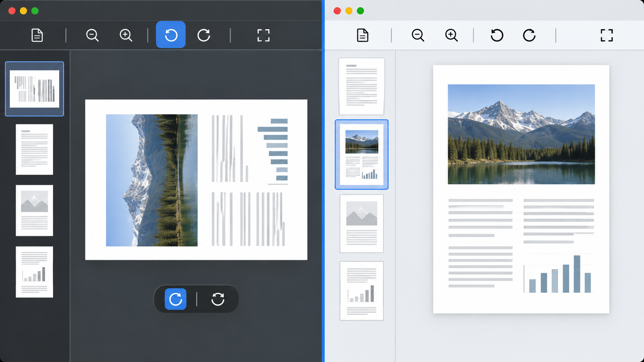Click the rotated horizontal bar chart in dark window
The width and height of the screenshot is (644, 362).
(273, 151)
